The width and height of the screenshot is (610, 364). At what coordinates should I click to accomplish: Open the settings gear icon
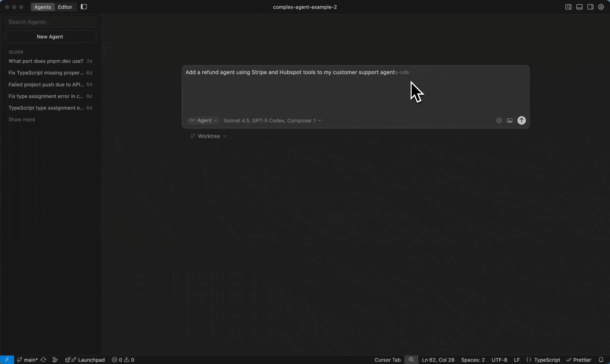(x=601, y=7)
